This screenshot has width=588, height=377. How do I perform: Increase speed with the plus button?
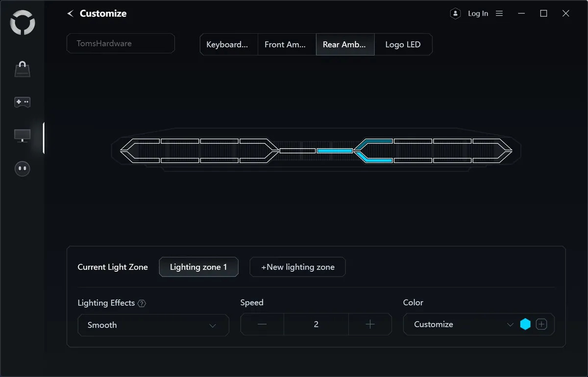click(x=370, y=324)
